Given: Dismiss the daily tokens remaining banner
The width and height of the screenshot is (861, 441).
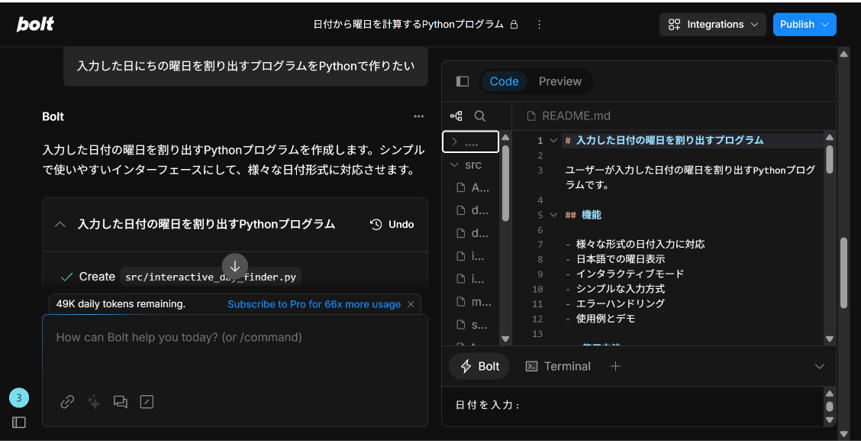Looking at the screenshot, I should pyautogui.click(x=411, y=304).
